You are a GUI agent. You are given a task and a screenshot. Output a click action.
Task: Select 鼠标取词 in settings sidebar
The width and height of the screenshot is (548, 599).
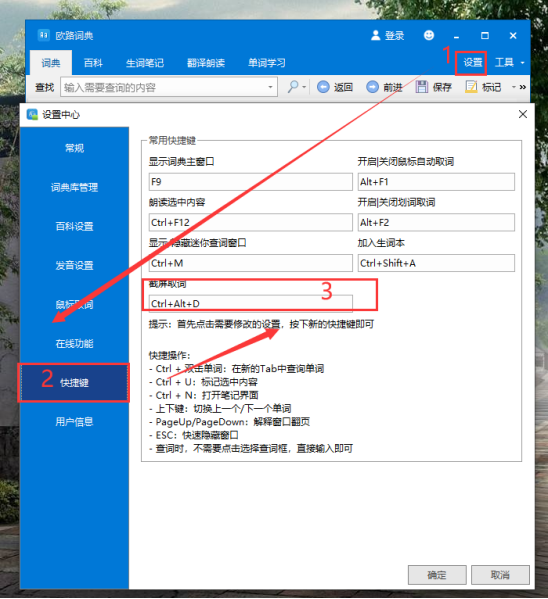[x=74, y=304]
